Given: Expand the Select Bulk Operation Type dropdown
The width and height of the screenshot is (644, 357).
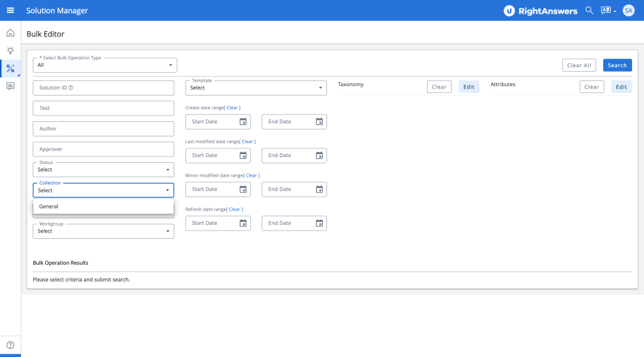Looking at the screenshot, I should [x=105, y=65].
